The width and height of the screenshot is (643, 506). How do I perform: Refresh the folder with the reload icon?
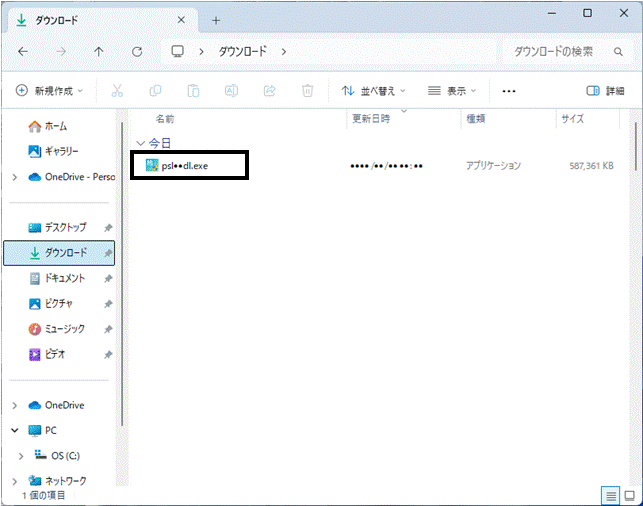(137, 52)
